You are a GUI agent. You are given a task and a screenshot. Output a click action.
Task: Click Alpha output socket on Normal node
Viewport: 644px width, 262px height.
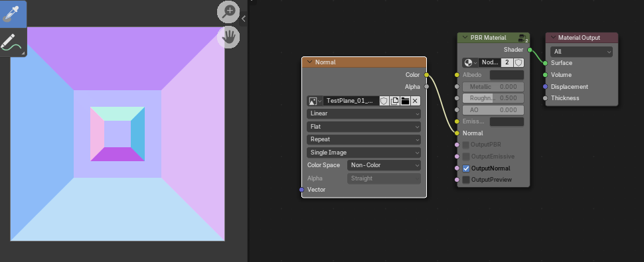[426, 86]
